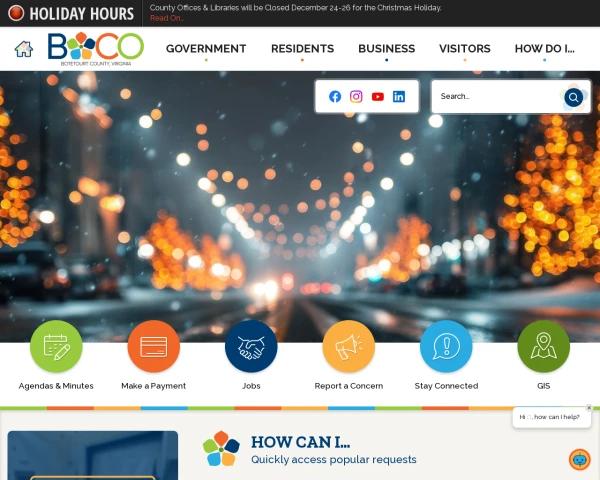Click the Jobs text label
Image resolution: width=600 pixels, height=480 pixels.
(251, 386)
